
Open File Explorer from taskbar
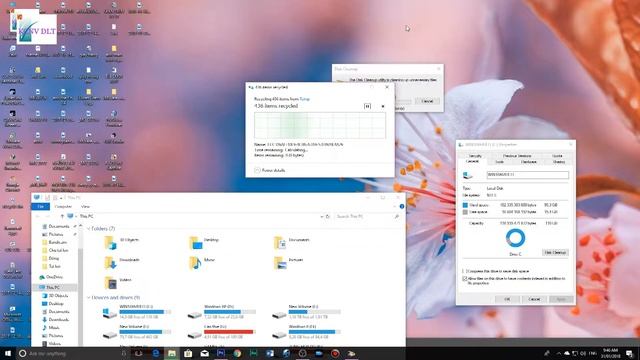[x=172, y=353]
